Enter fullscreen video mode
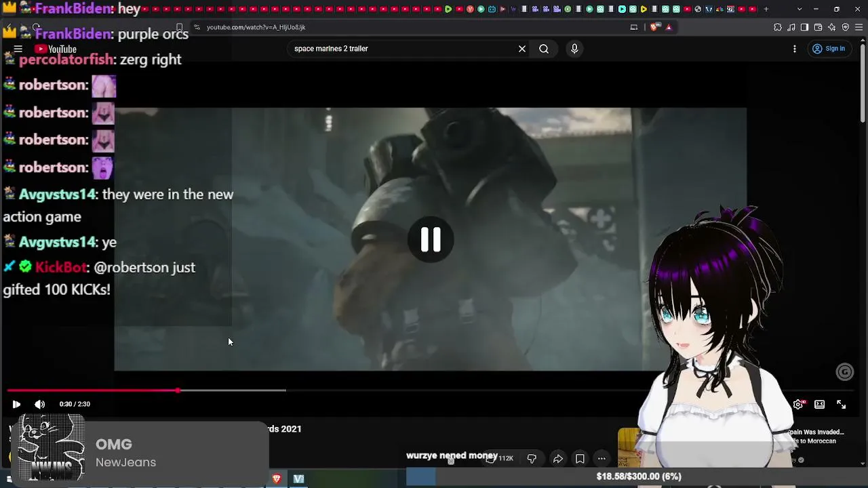This screenshot has width=868, height=488. [841, 404]
